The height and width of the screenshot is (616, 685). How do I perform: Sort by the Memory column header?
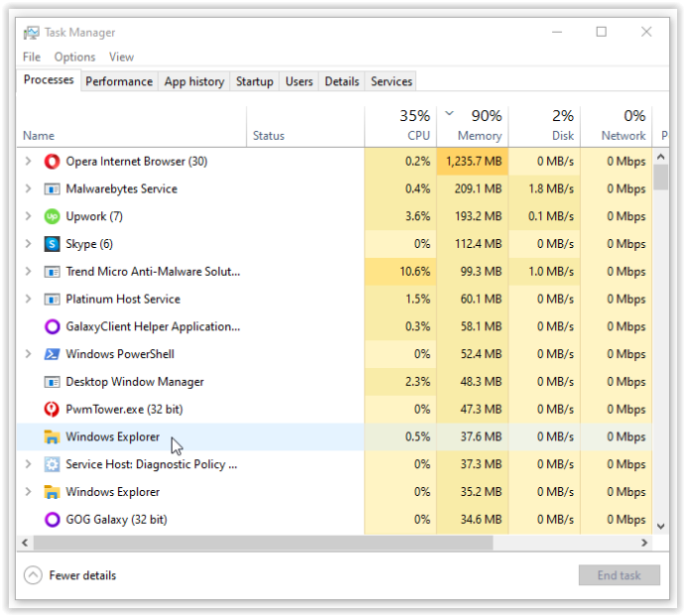pos(473,127)
